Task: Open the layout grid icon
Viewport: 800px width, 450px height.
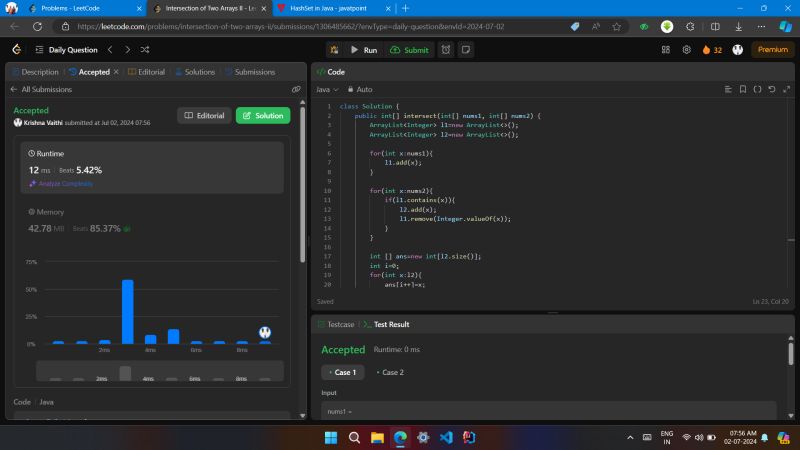Action: pos(666,49)
